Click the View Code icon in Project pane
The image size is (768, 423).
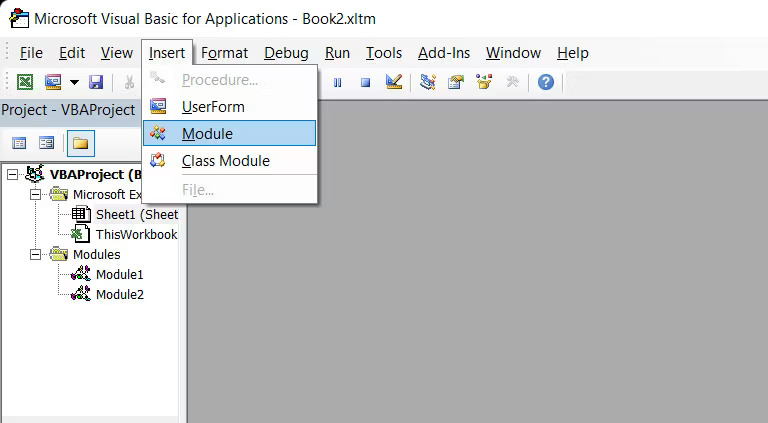coord(19,143)
